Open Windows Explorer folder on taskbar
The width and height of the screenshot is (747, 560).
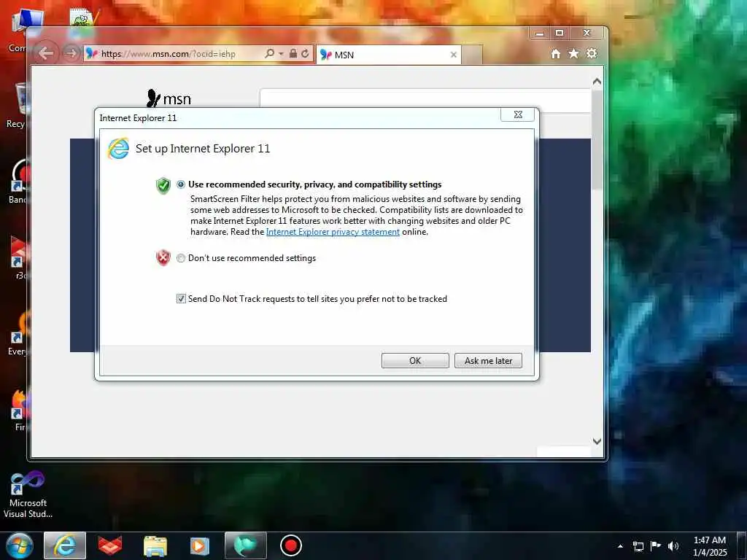(x=155, y=546)
